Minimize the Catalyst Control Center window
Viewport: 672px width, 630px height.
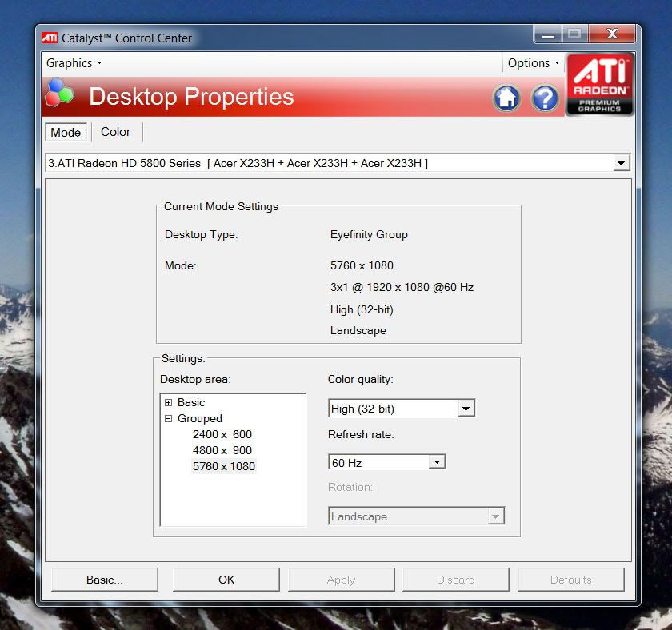pos(548,34)
